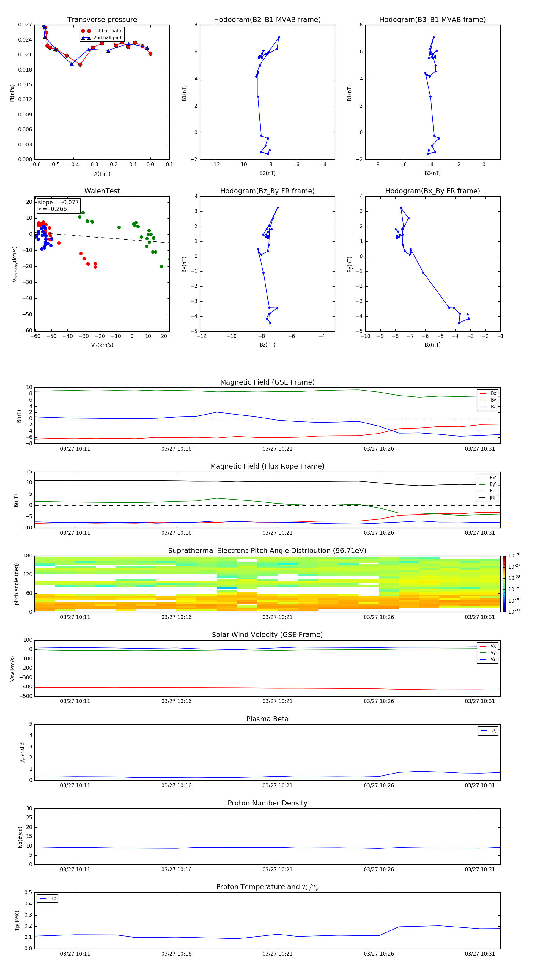
Task: Click 'Magnetic Field (GSE Frame)' title
Action: [x=267, y=382]
